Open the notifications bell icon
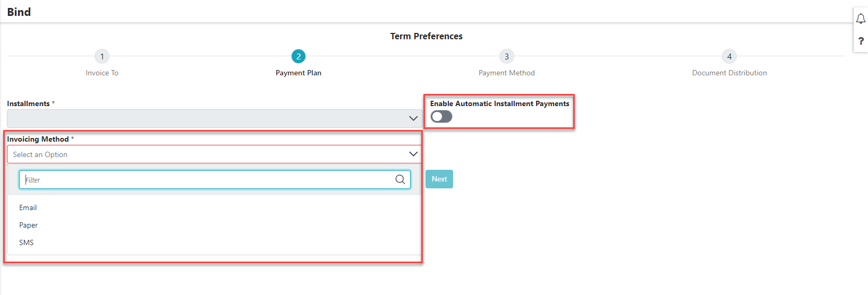Screen dimensions: 868x295 click(861, 19)
